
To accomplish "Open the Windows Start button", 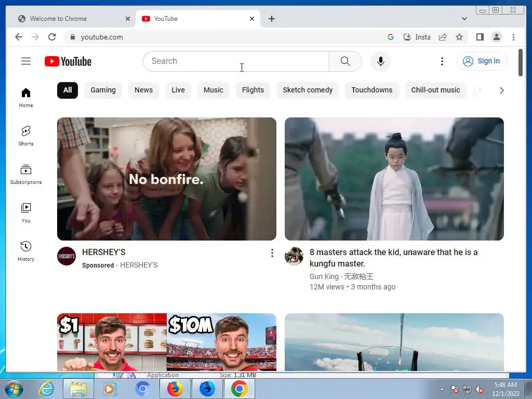I will (14, 389).
